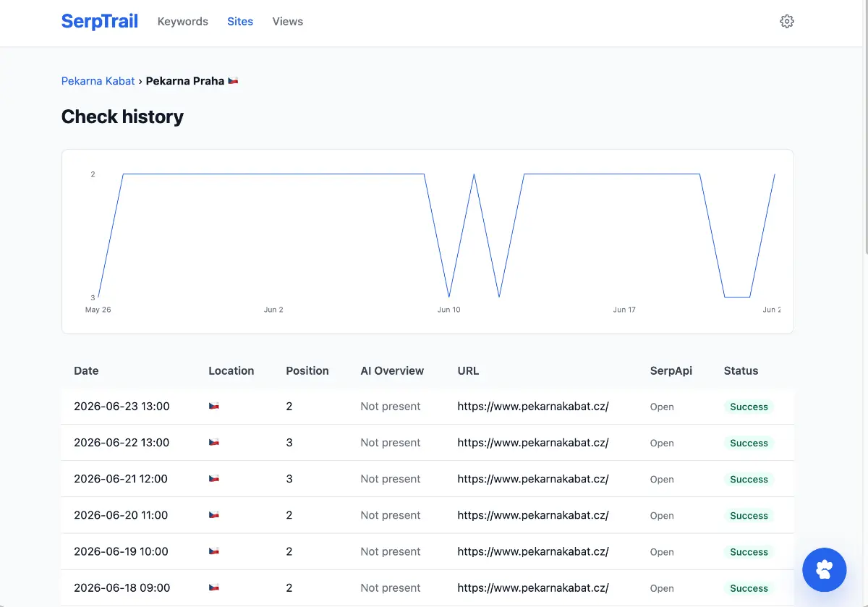Select the Pekarna Praha breadcrumb
The image size is (868, 607).
pyautogui.click(x=185, y=81)
